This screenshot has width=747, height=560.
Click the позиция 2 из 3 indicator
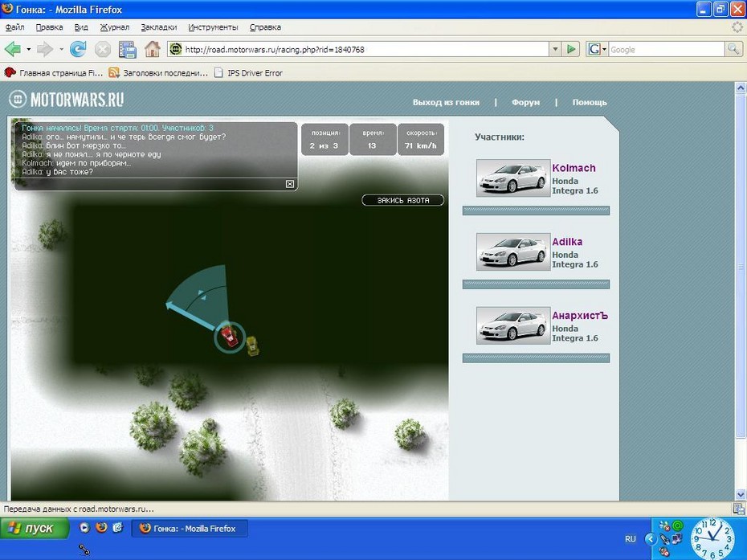click(x=324, y=139)
